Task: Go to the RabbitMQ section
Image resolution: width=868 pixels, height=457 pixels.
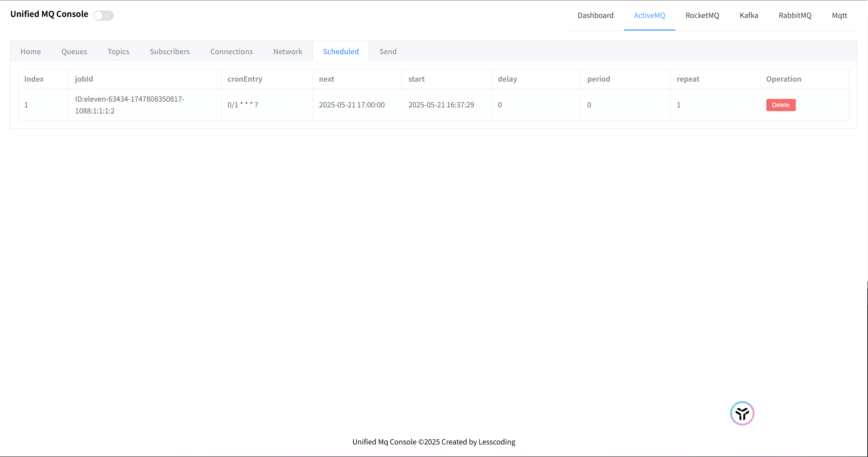Action: click(795, 16)
